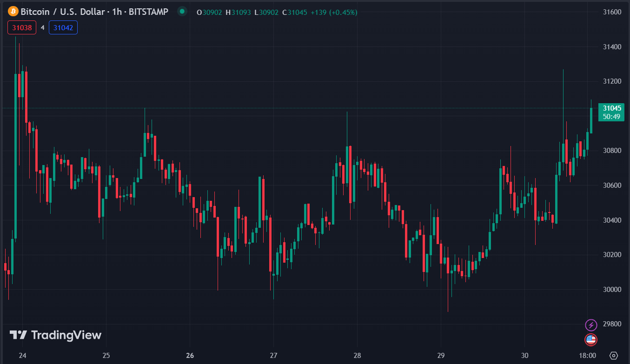Click the Bitcoin / U.S. Dollar symbol title

pos(62,12)
